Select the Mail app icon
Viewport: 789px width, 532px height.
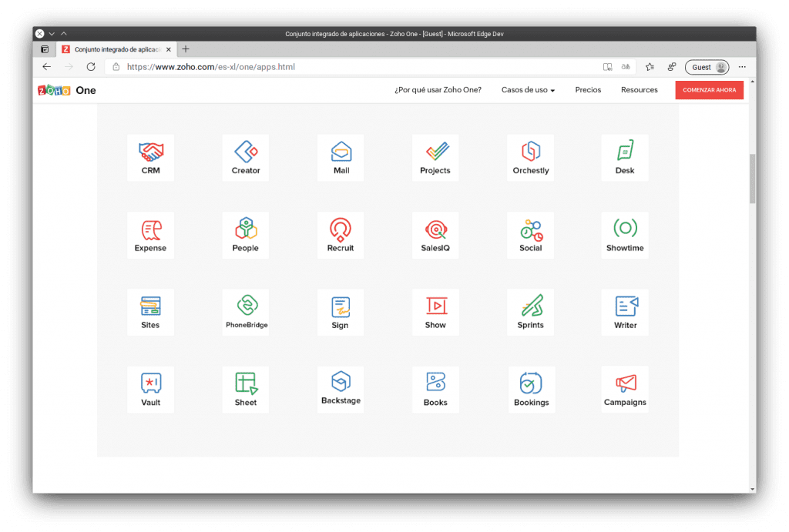(x=341, y=158)
